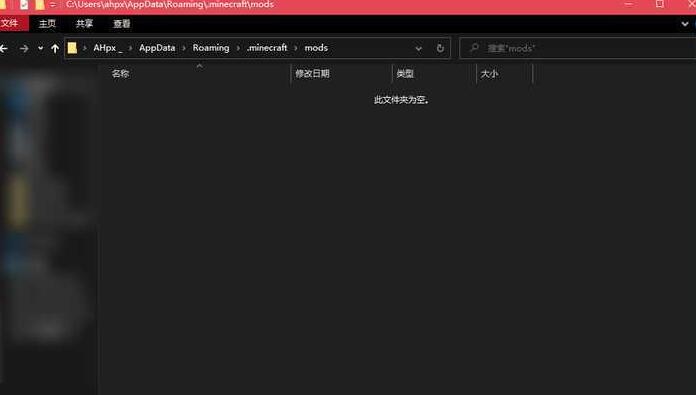Select the AppData breadcrumb segment
Image resolution: width=696 pixels, height=395 pixels.
click(x=157, y=48)
